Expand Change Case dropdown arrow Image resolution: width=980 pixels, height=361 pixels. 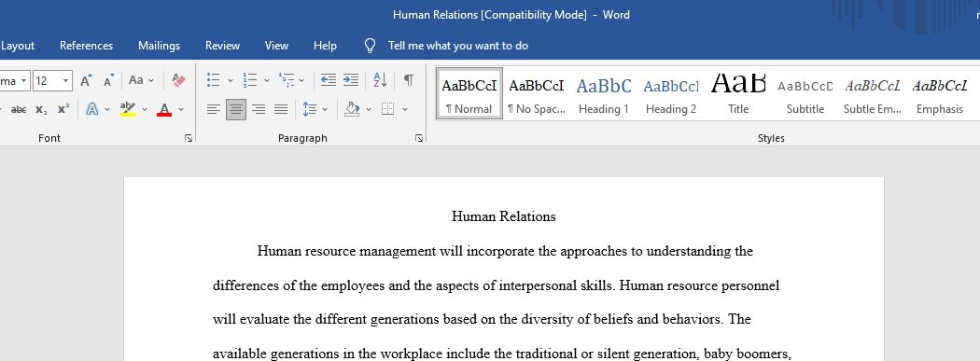click(x=151, y=80)
